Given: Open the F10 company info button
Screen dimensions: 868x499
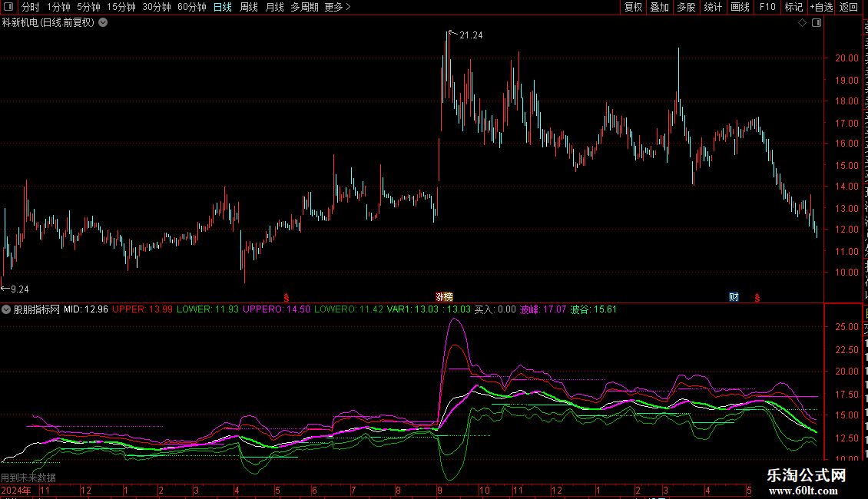Looking at the screenshot, I should (x=767, y=7).
